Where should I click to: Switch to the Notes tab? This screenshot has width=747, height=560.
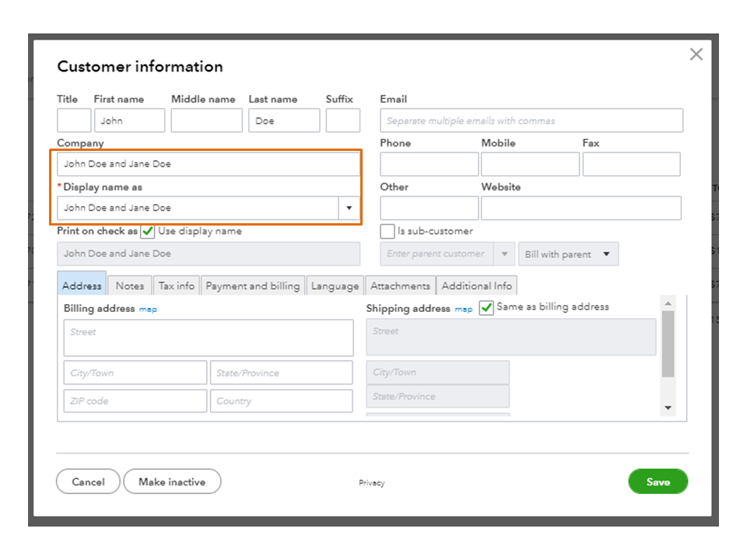click(x=130, y=285)
